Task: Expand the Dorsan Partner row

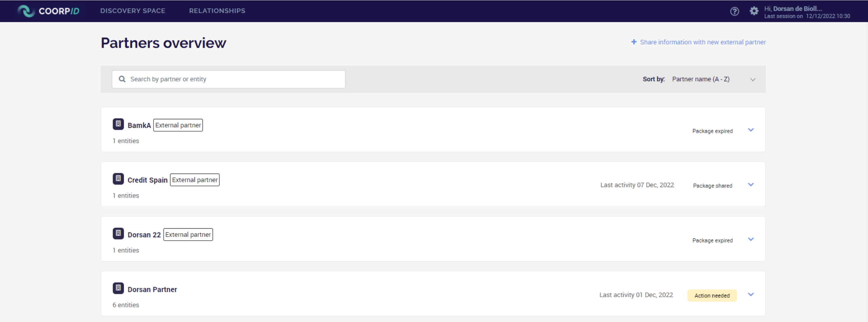Action: tap(751, 294)
